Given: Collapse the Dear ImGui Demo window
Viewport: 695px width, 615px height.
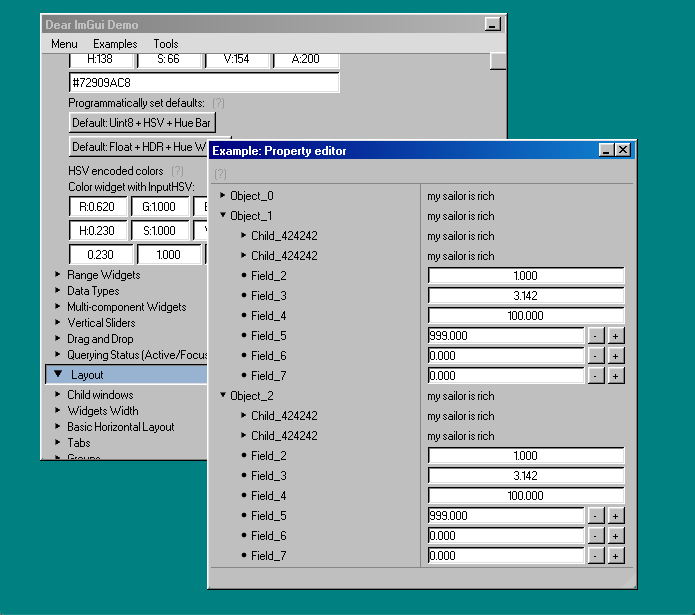Looking at the screenshot, I should point(491,24).
